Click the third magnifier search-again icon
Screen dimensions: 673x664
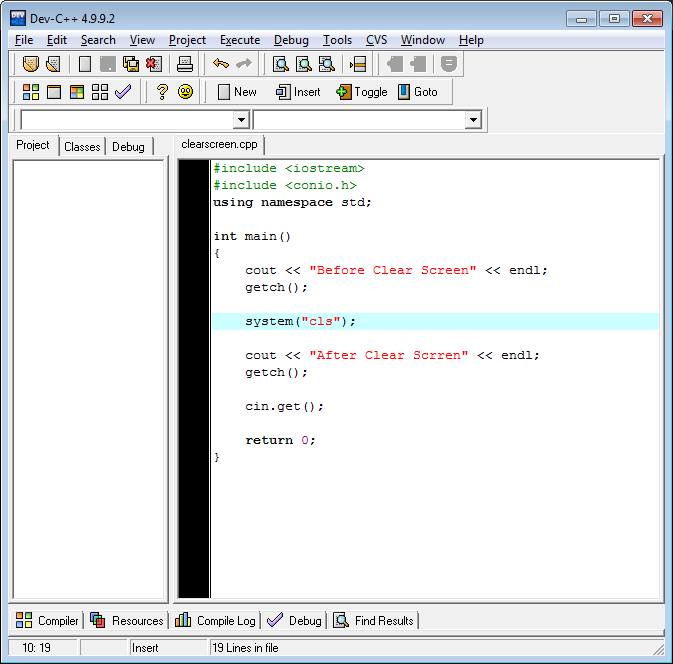tap(327, 64)
